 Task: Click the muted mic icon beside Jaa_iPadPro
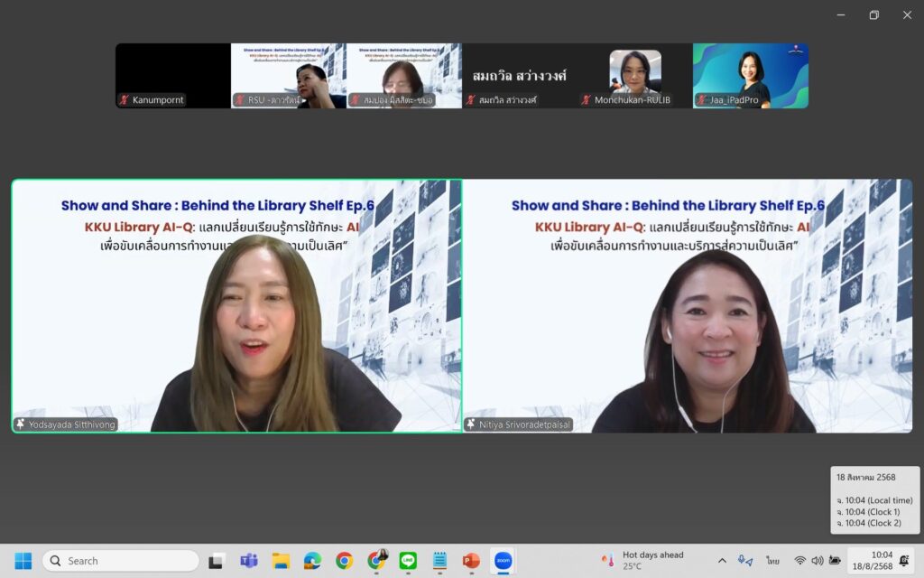702,99
